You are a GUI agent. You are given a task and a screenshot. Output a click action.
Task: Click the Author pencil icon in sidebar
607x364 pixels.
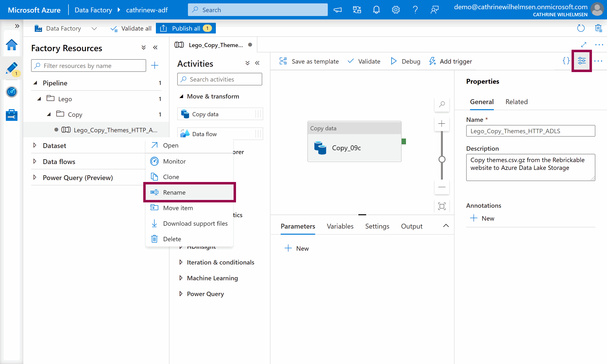11,68
